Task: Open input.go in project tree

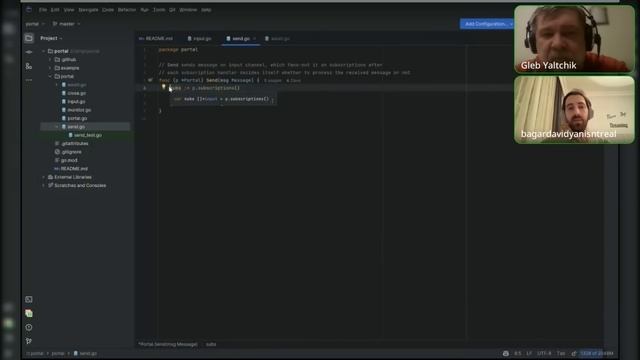Action: tap(73, 102)
